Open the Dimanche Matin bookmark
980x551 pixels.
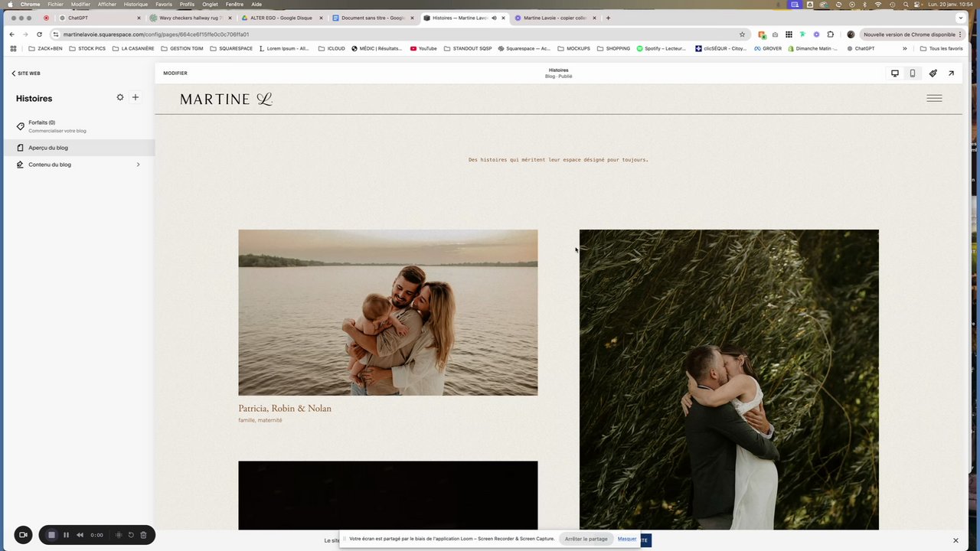812,48
